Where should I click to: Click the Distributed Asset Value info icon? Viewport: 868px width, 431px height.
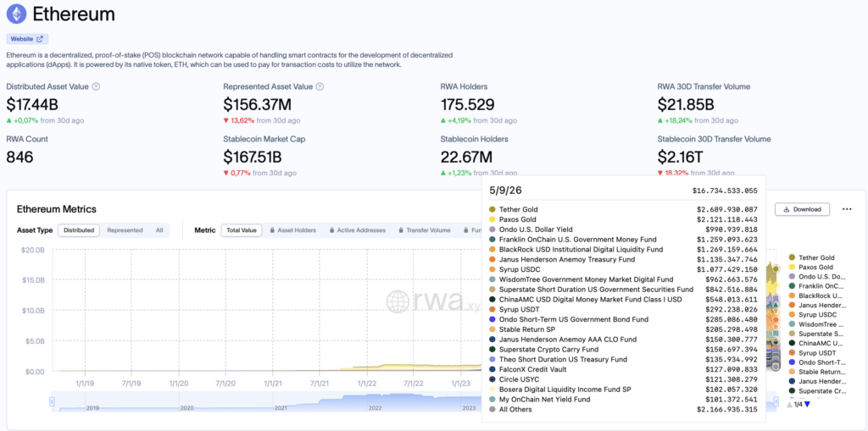point(96,87)
